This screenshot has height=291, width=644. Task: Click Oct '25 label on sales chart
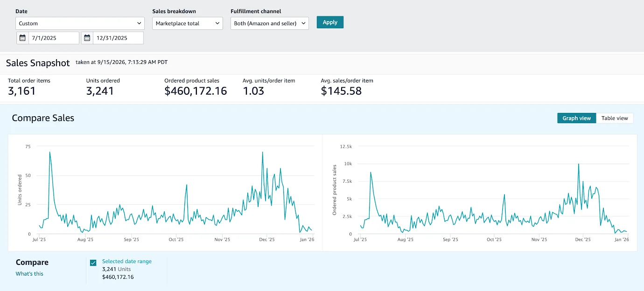494,240
